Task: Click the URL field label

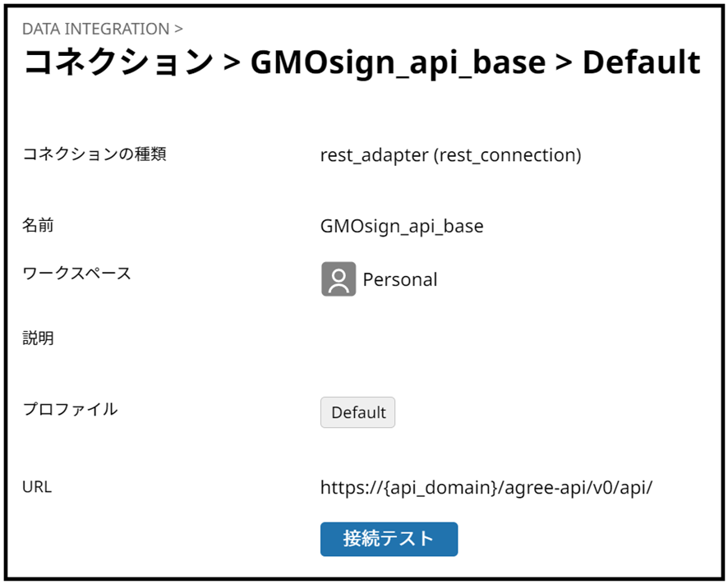Action: coord(37,486)
